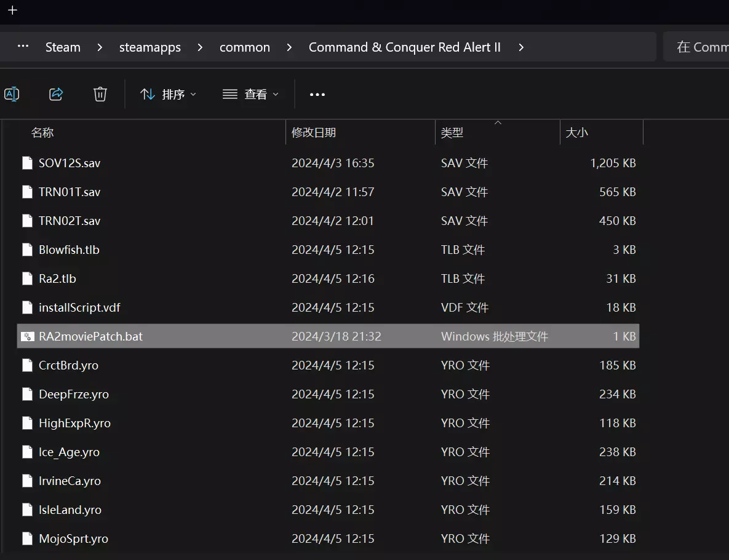The height and width of the screenshot is (560, 729).
Task: Click the batch file icon of RA2moviePatch.bat
Action: pos(28,336)
